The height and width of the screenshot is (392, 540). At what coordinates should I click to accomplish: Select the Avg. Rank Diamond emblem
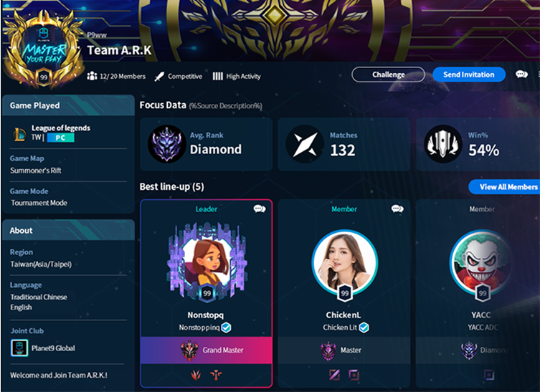(x=167, y=144)
